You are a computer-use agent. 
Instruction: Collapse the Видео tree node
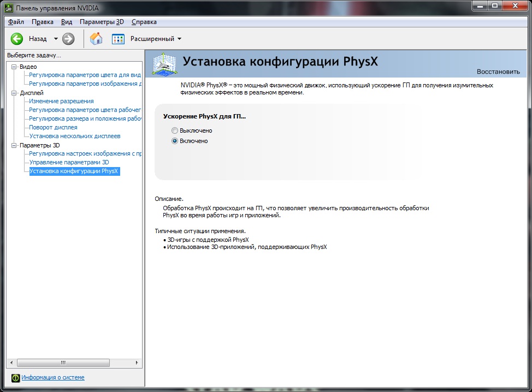pyautogui.click(x=14, y=67)
